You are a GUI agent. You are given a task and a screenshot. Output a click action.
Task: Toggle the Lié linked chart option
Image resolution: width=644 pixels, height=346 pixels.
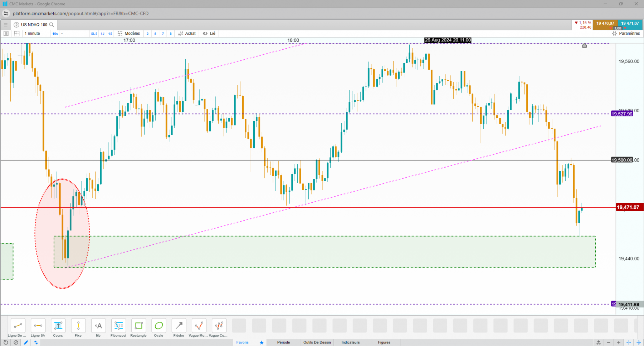point(209,34)
